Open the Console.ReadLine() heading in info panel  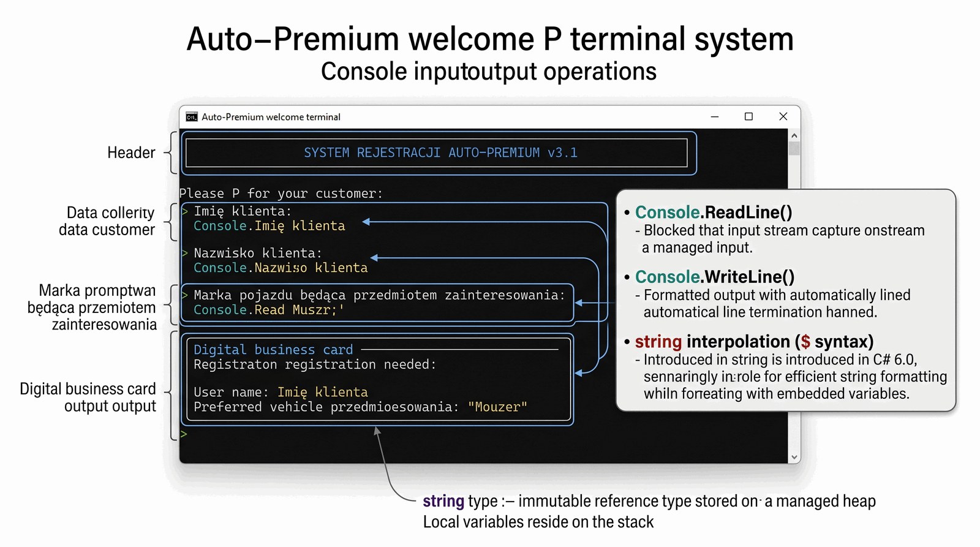tap(714, 213)
